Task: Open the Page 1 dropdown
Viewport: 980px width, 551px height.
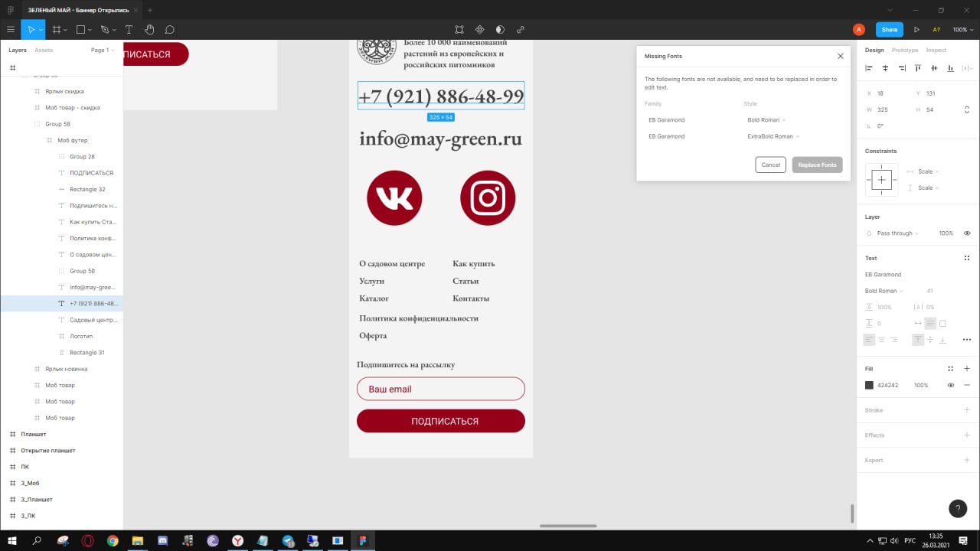Action: 103,50
